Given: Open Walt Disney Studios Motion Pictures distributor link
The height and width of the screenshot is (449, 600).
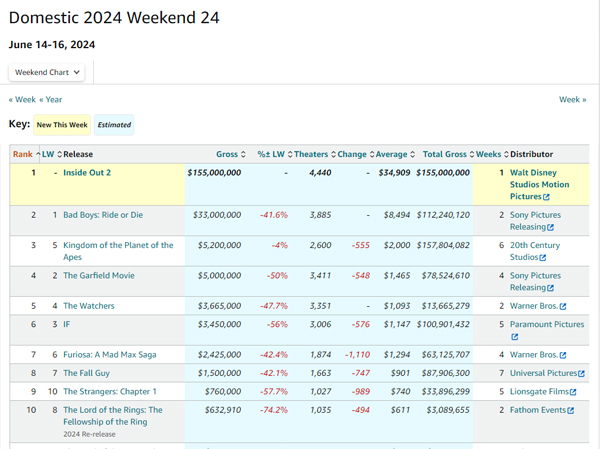Looking at the screenshot, I should click(539, 184).
